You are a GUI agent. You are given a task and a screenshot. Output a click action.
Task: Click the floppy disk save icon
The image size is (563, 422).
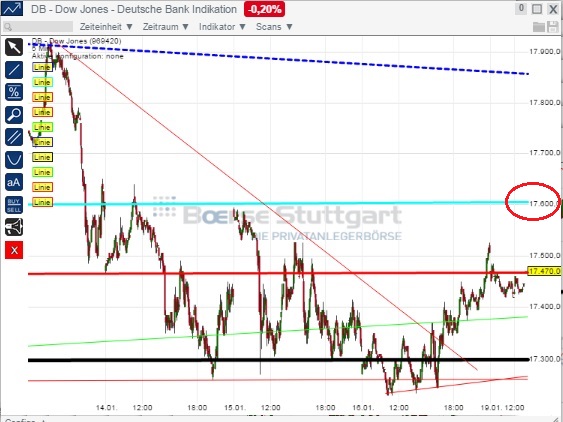553,27
